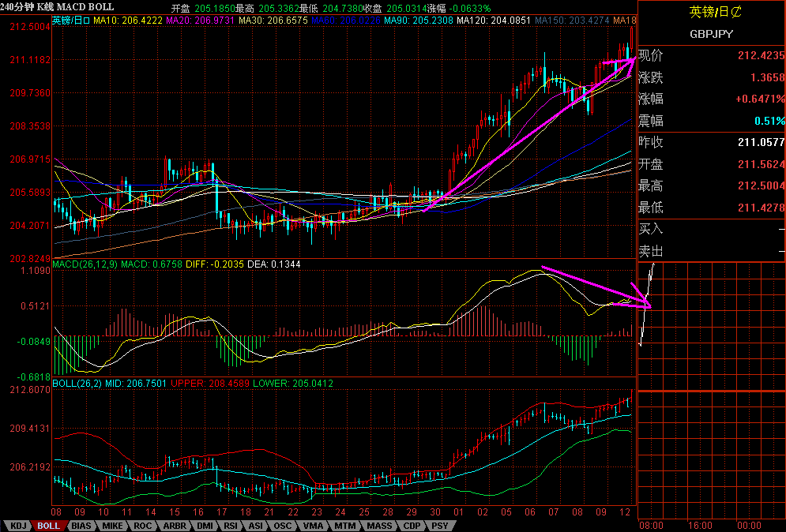Image resolution: width=786 pixels, height=532 pixels.
Task: Click the 30 date label on time axis
Action: [435, 512]
